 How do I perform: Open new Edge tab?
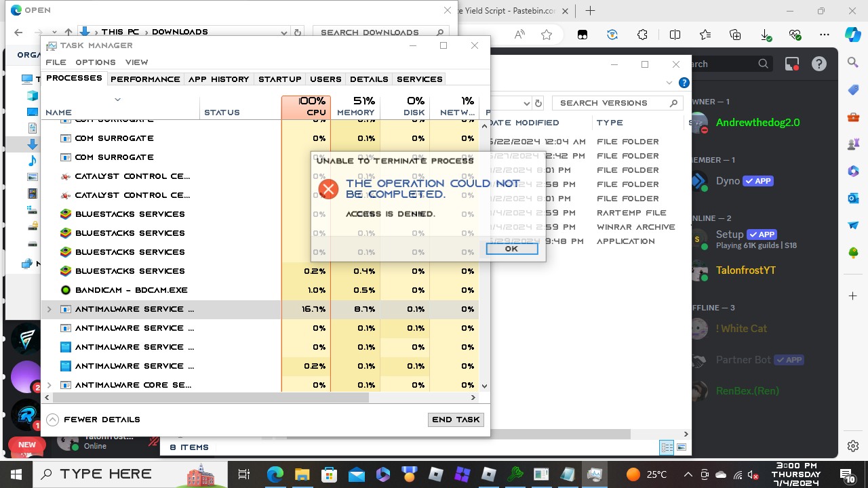click(590, 10)
